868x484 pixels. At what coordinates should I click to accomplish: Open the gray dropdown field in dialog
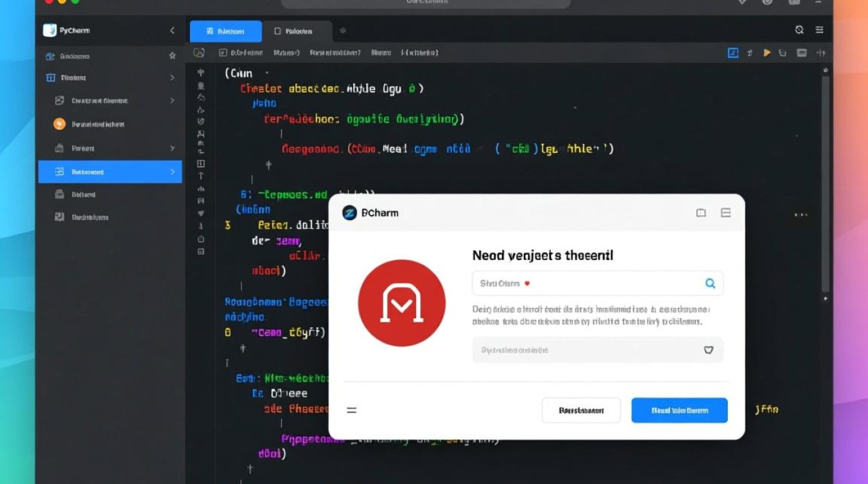click(x=597, y=350)
